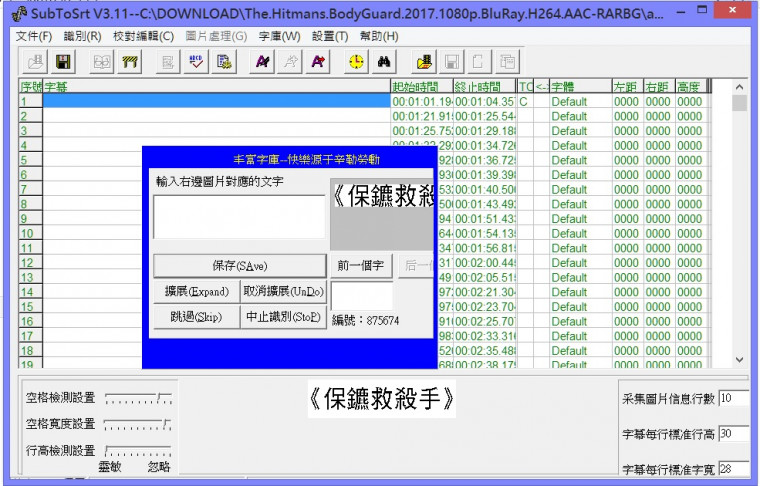760x486 pixels.
Task: Click the grayed A arrow toolbar icon
Action: [290, 62]
